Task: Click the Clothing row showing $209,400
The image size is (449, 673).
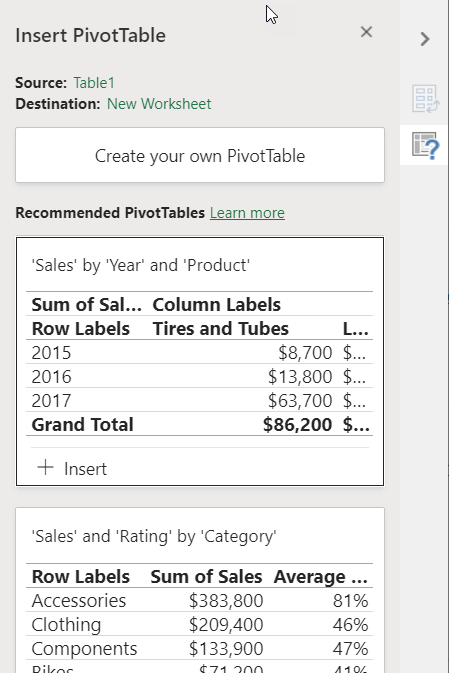Action: (x=200, y=624)
